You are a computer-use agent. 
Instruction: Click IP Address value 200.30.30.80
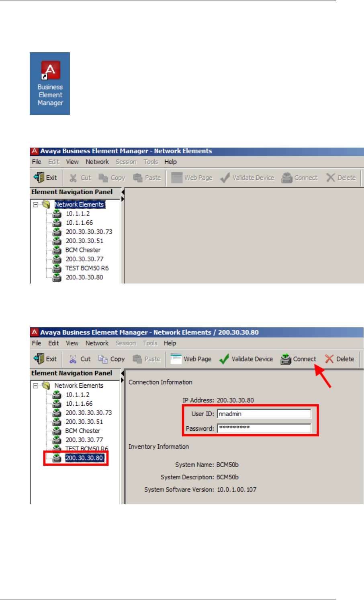click(235, 400)
